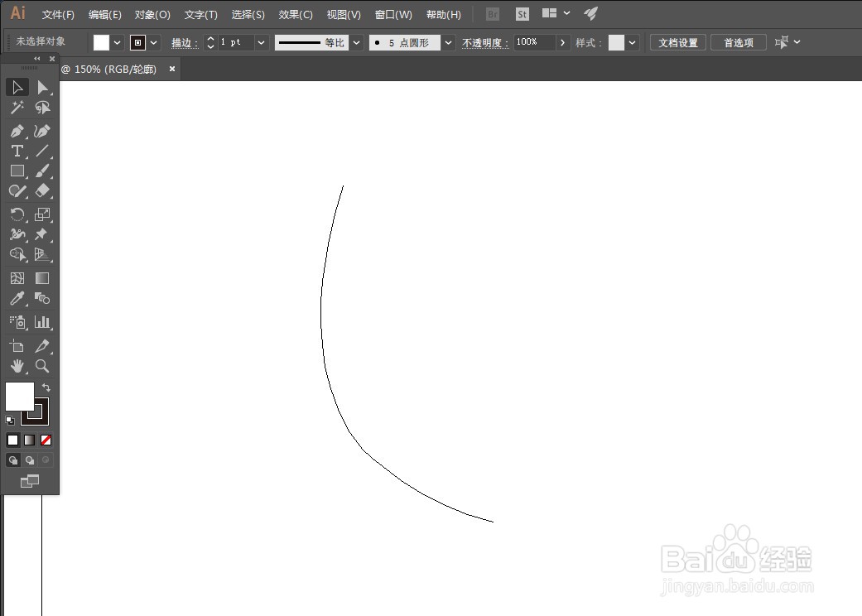This screenshot has height=616, width=862.
Task: Select the Eyedropper tool
Action: point(17,298)
